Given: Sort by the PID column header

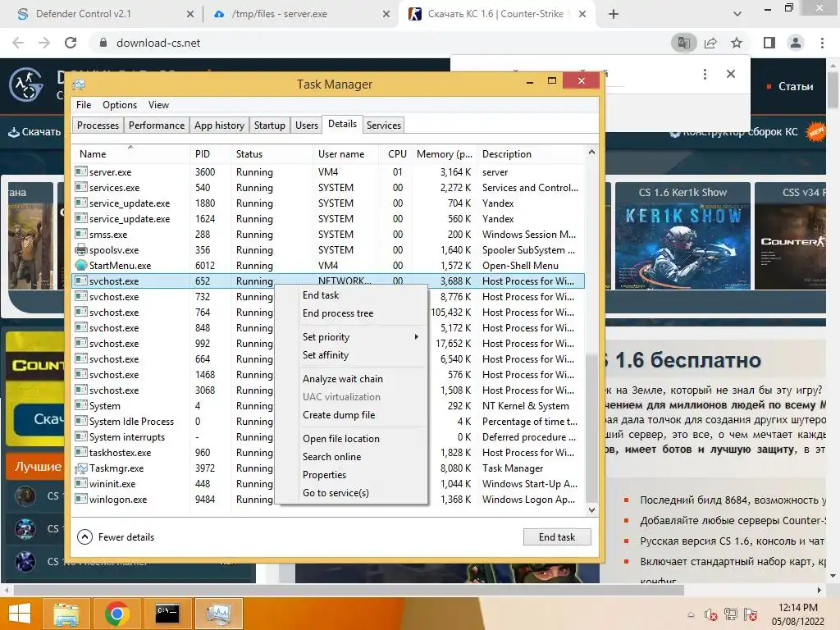Looking at the screenshot, I should point(210,153).
